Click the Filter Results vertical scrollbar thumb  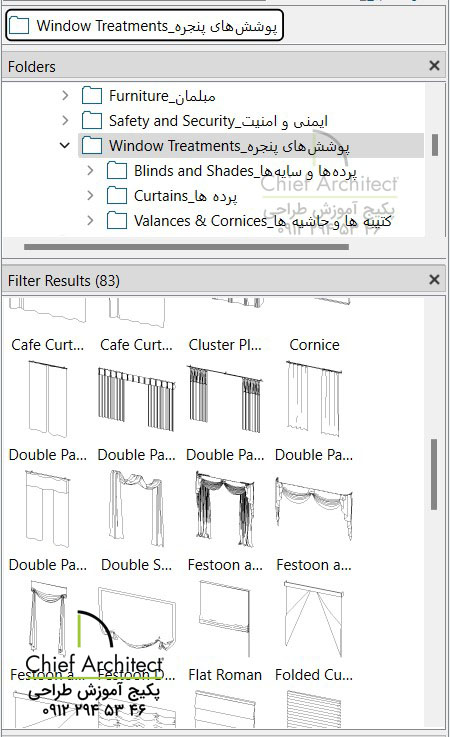(x=434, y=474)
